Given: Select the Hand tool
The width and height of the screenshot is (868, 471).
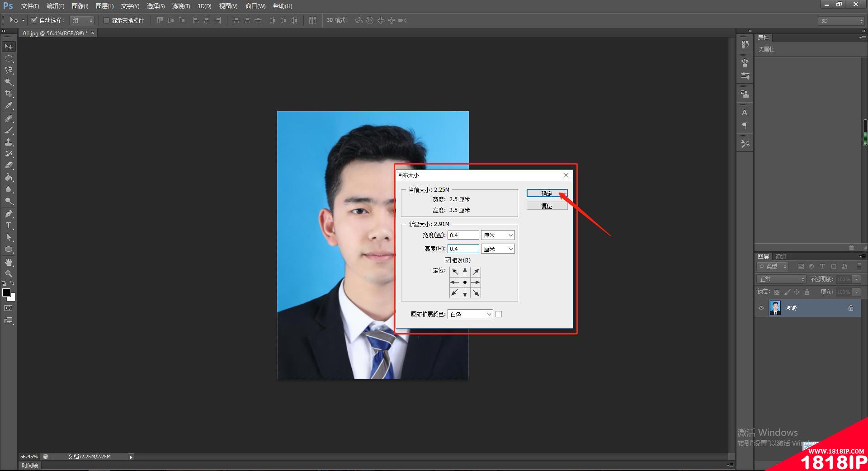Looking at the screenshot, I should pyautogui.click(x=9, y=262).
